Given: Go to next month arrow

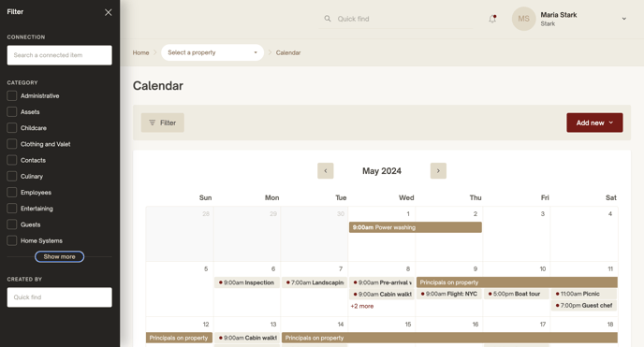Looking at the screenshot, I should coord(438,170).
